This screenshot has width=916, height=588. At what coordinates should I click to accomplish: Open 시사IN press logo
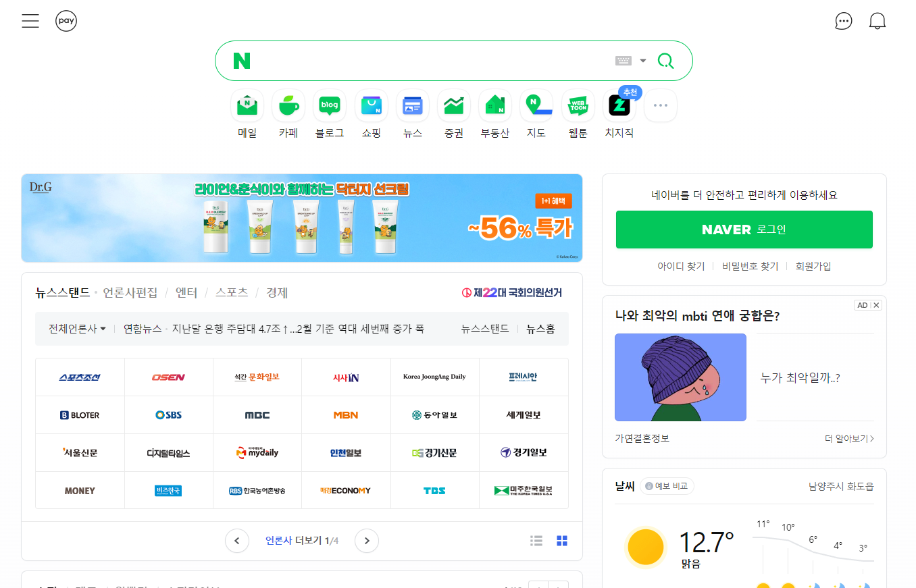pyautogui.click(x=346, y=377)
